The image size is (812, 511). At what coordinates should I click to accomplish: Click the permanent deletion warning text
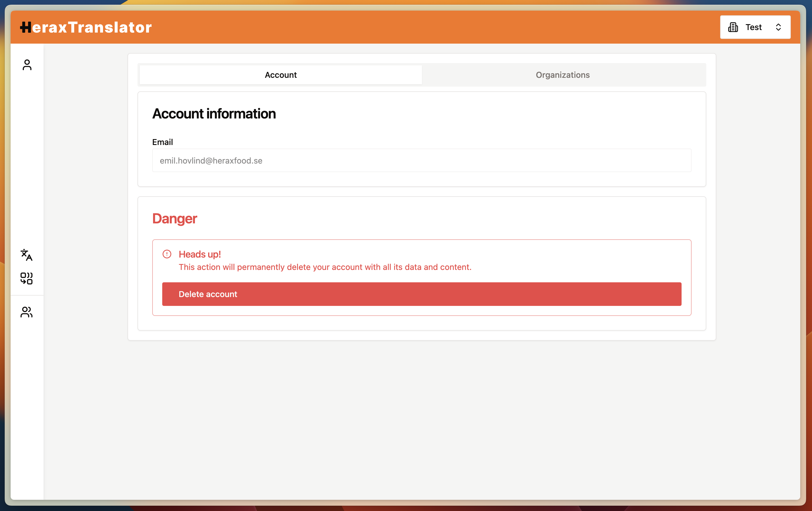coord(325,267)
